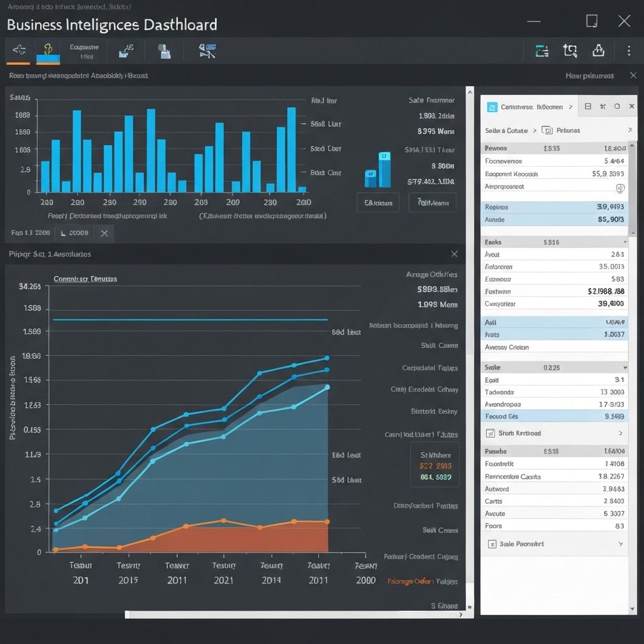This screenshot has height=644, width=644.
Task: Open the upload icon at the toolbar's right end
Action: [599, 50]
